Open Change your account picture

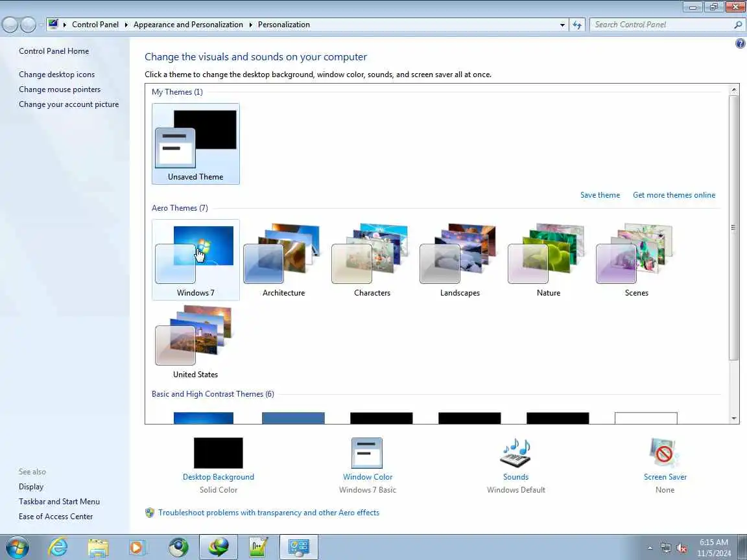pos(69,104)
